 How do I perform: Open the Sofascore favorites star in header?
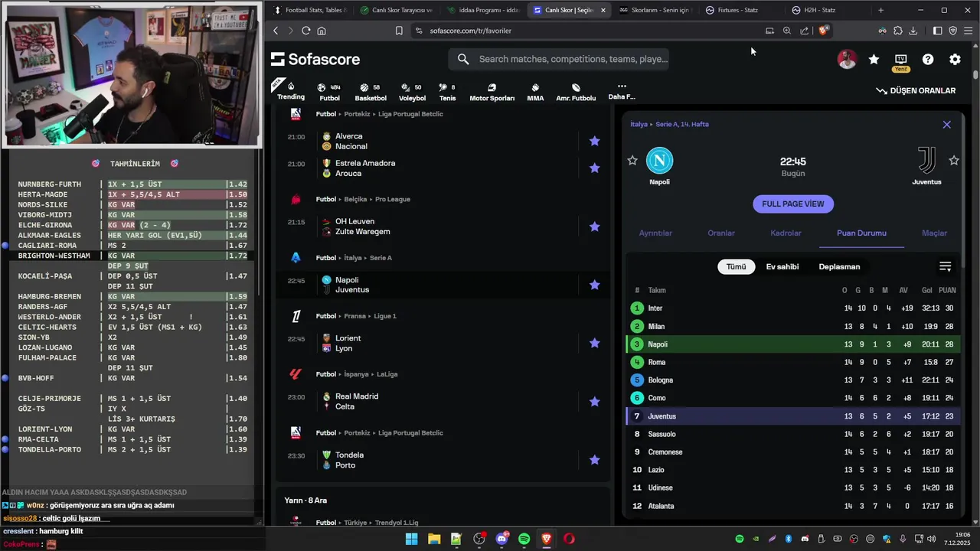click(x=874, y=59)
